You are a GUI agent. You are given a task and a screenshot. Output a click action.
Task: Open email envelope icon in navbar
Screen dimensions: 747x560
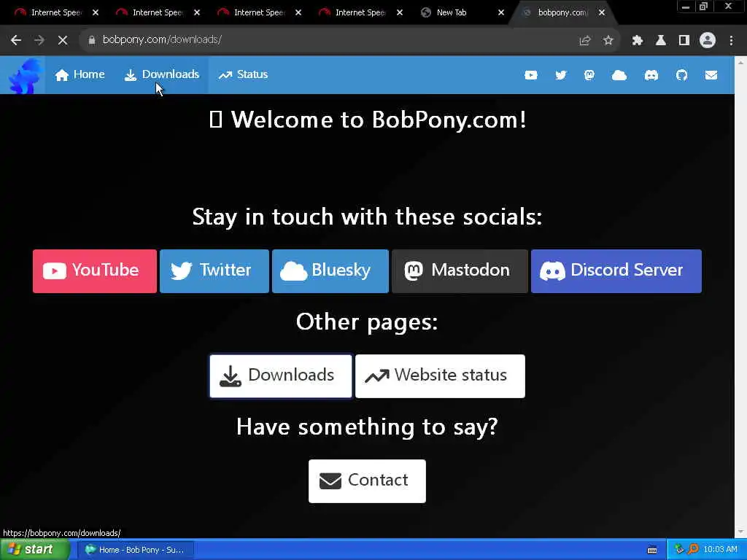pos(711,75)
